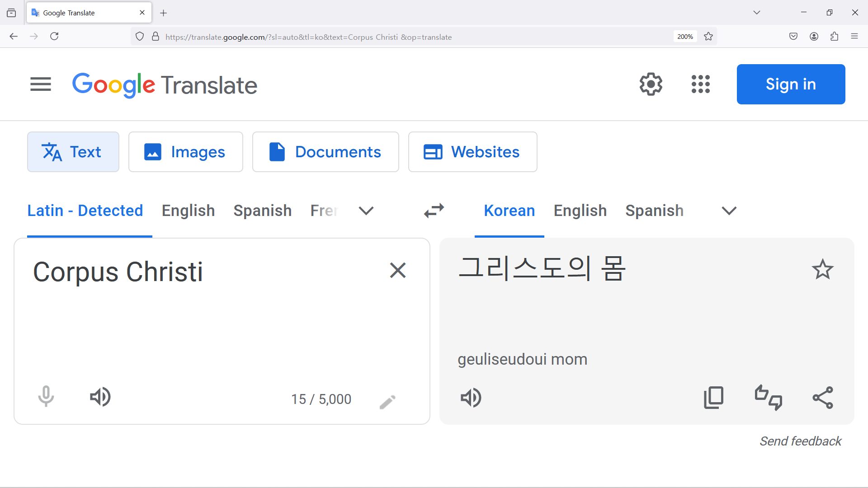This screenshot has height=488, width=868.
Task: Close the Google Translate tab
Action: pyautogui.click(x=142, y=13)
